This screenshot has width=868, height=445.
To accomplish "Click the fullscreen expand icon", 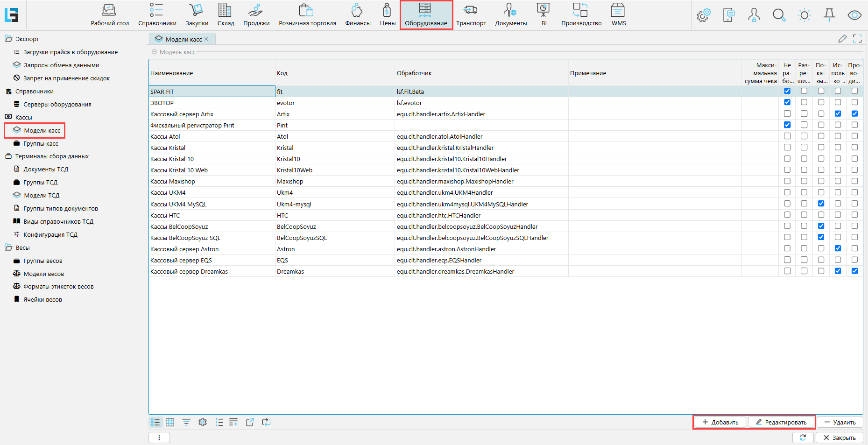I will tap(857, 39).
